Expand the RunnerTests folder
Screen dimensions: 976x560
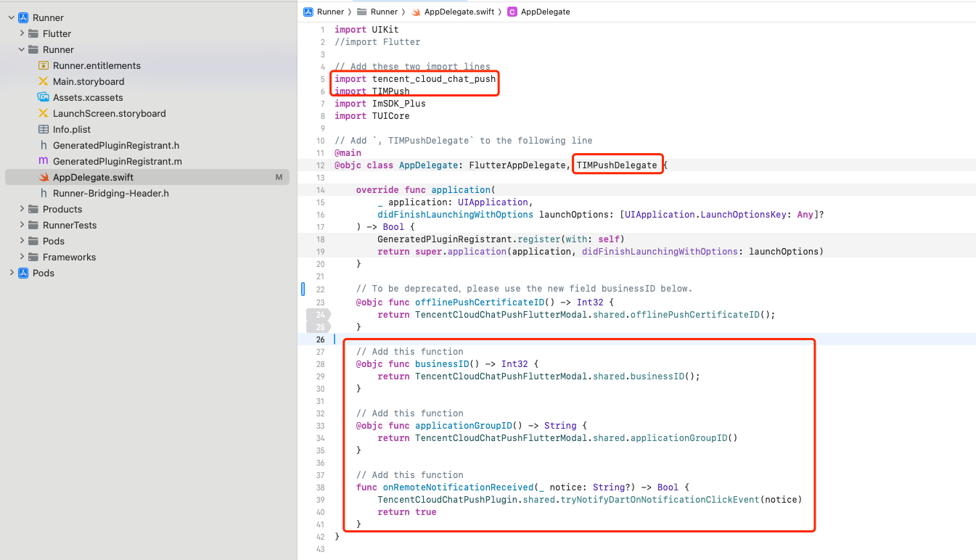pos(22,225)
